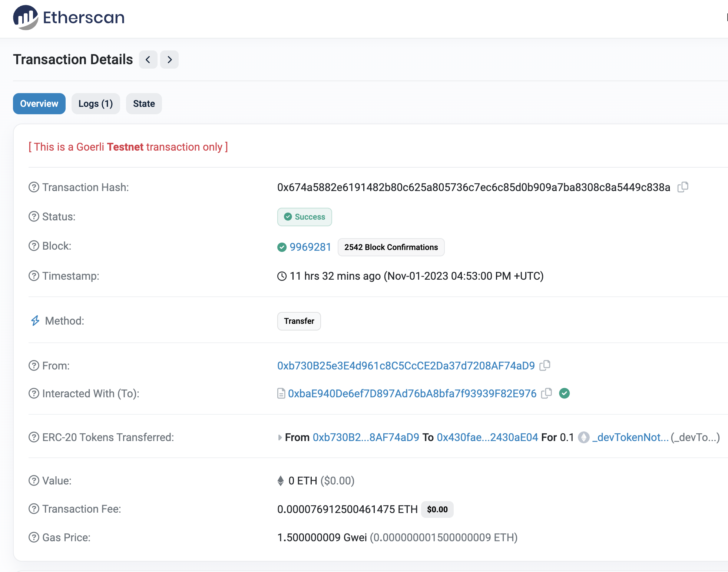728x572 pixels.
Task: Click the _devTokenNot token icon
Action: tap(584, 437)
